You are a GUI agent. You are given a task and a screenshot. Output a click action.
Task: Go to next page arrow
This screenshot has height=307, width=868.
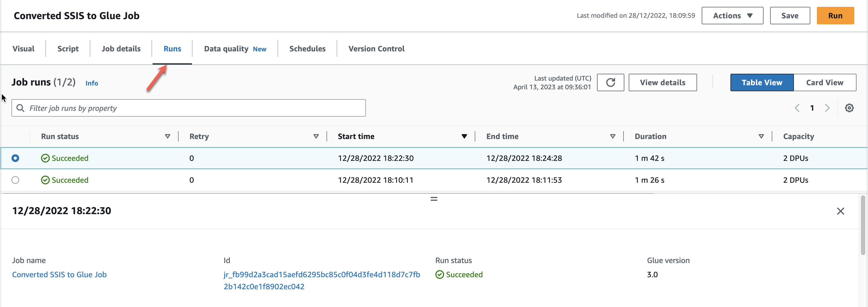click(x=827, y=108)
